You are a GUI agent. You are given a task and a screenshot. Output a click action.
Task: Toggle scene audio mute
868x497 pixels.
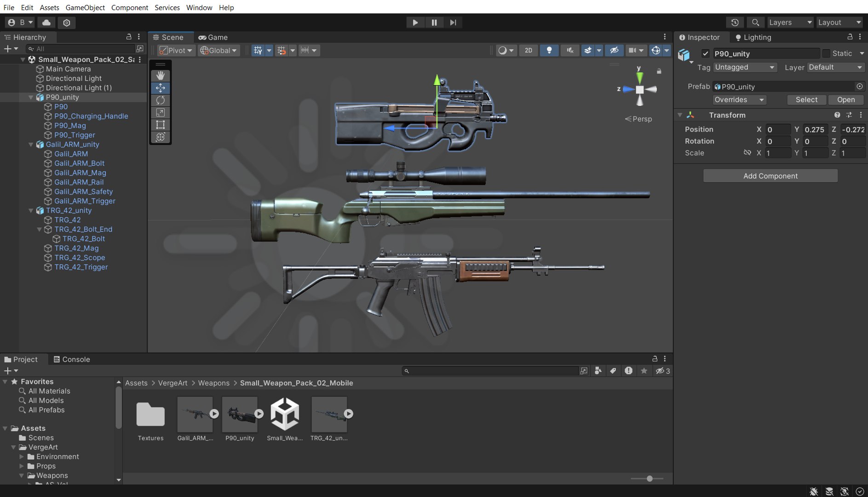(x=570, y=50)
